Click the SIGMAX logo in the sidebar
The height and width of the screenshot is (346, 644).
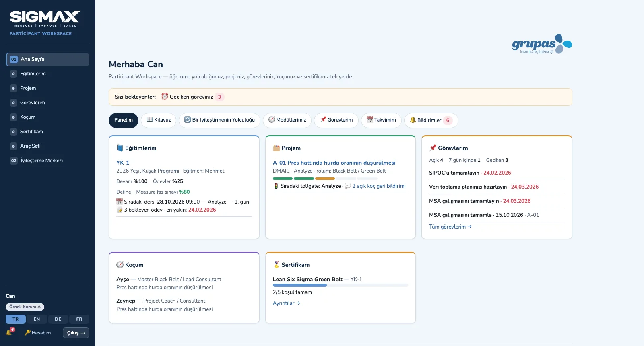[x=45, y=19]
